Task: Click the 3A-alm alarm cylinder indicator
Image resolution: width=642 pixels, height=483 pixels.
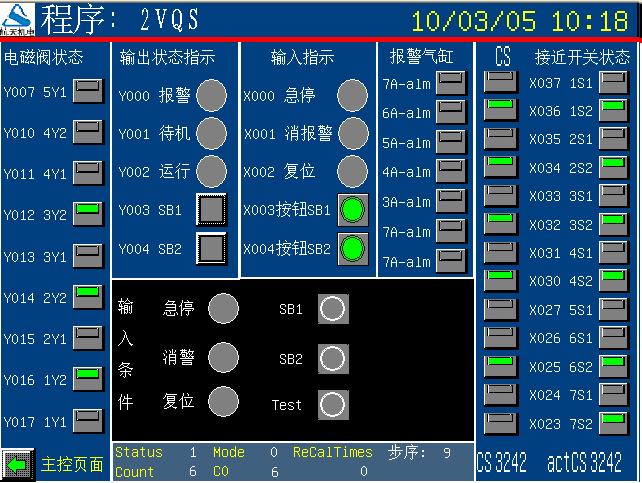Action: click(x=451, y=202)
